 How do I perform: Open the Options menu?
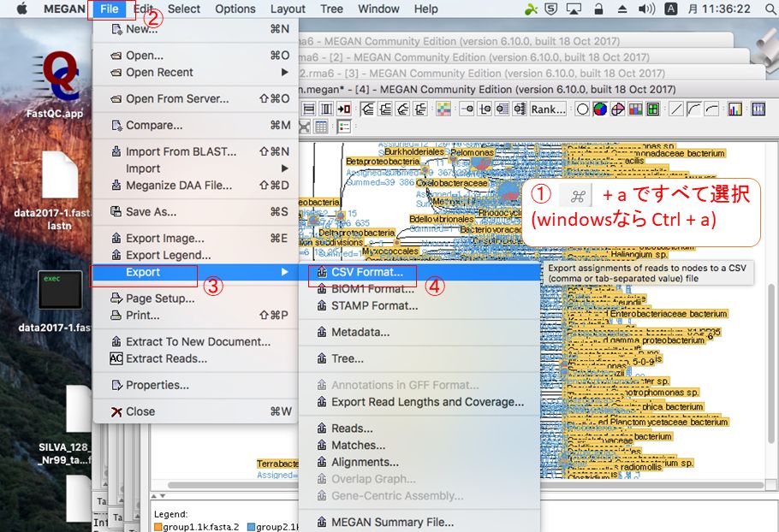click(235, 9)
